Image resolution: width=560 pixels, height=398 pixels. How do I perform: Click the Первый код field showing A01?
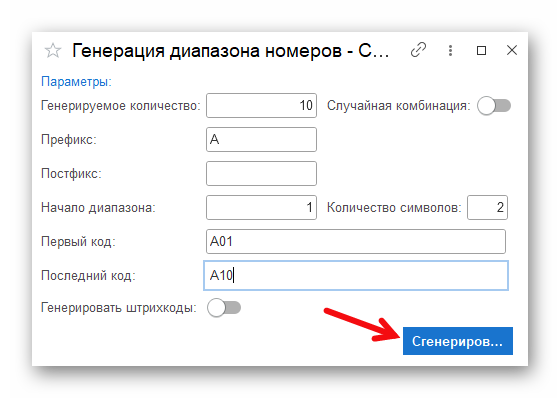[x=356, y=242]
